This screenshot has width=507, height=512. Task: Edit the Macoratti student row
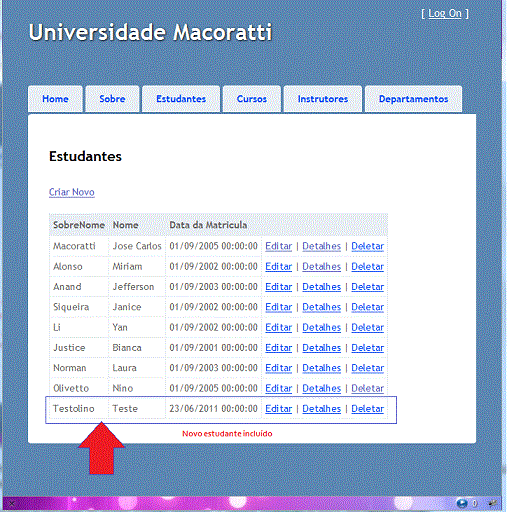coord(278,246)
